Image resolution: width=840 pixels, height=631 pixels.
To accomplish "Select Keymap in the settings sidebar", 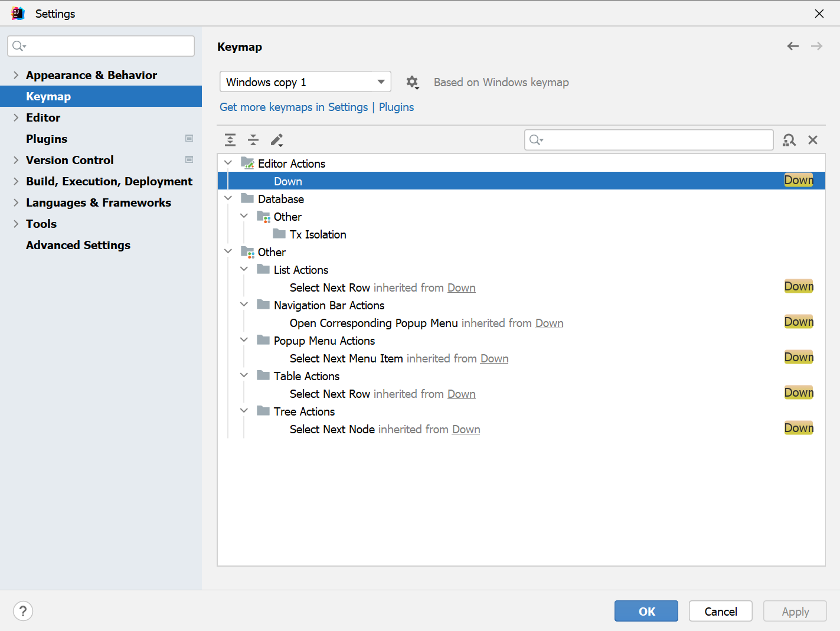I will pyautogui.click(x=101, y=96).
